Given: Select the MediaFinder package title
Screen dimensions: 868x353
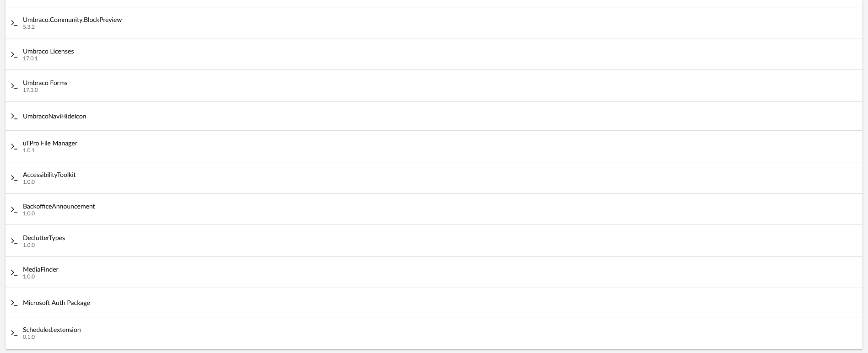Looking at the screenshot, I should point(40,269).
